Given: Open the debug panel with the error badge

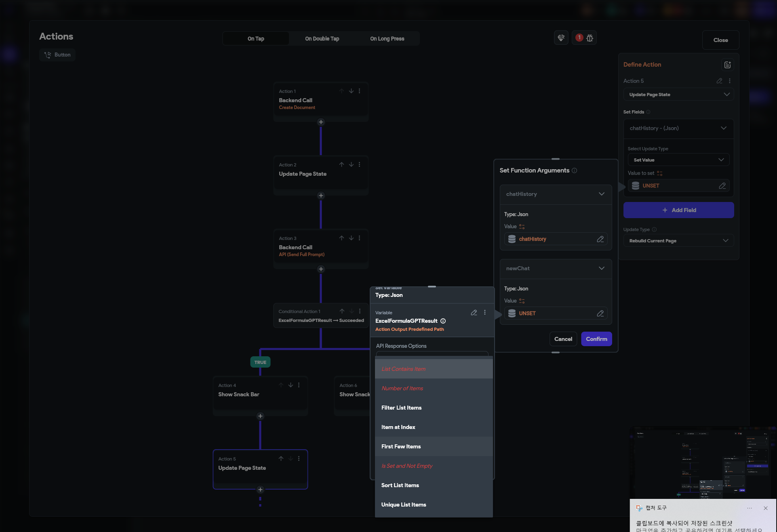Looking at the screenshot, I should 584,38.
